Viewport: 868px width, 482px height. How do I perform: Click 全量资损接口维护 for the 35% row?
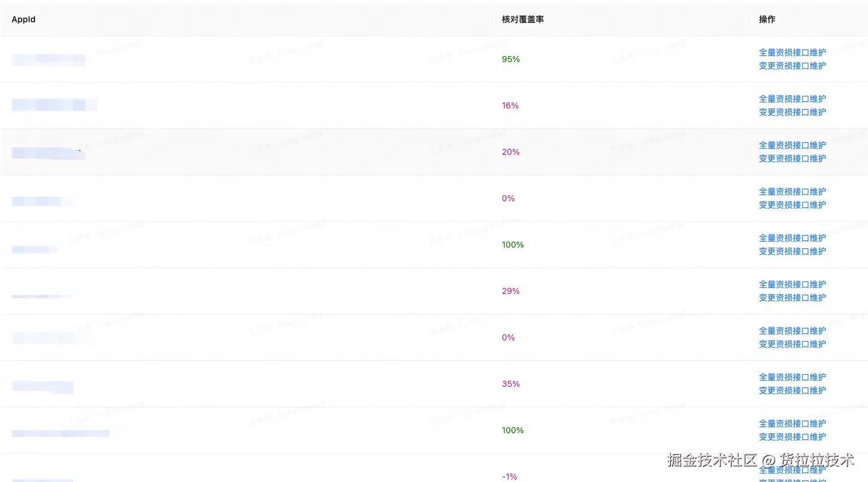(792, 377)
